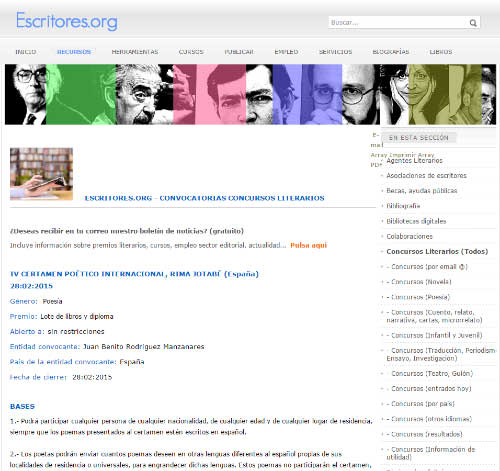The height and width of the screenshot is (471, 500).
Task: Click the Género: Poesía line
Action: 36,301
